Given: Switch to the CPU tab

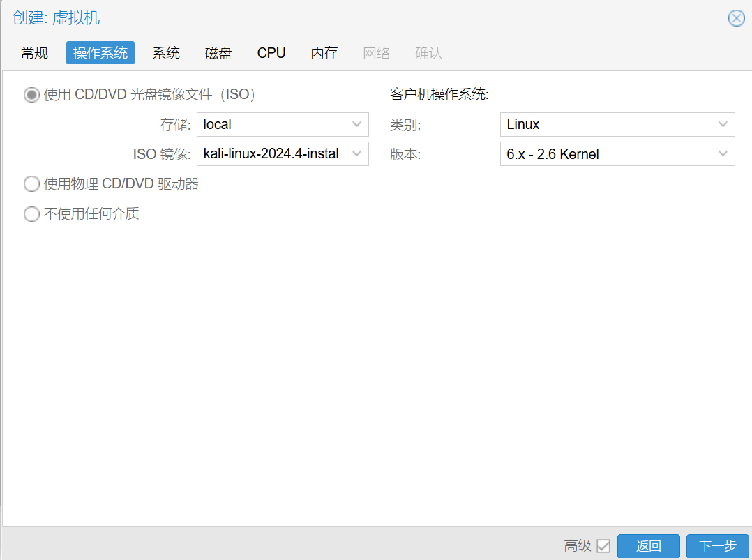Looking at the screenshot, I should click(271, 53).
